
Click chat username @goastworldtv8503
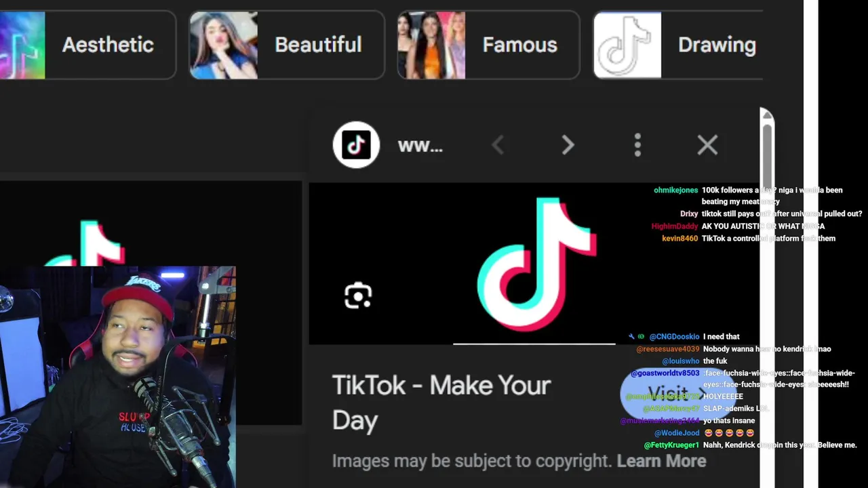pos(665,373)
